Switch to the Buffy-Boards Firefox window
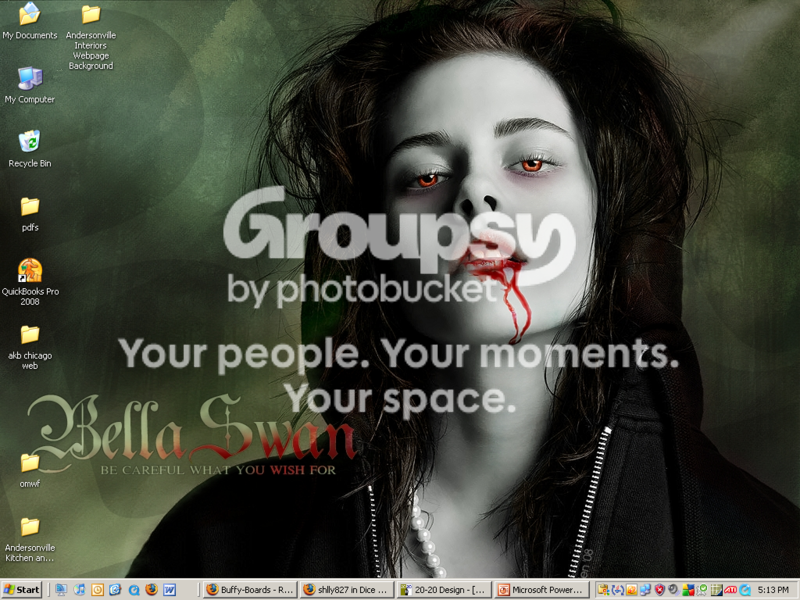The width and height of the screenshot is (800, 600). point(250,590)
